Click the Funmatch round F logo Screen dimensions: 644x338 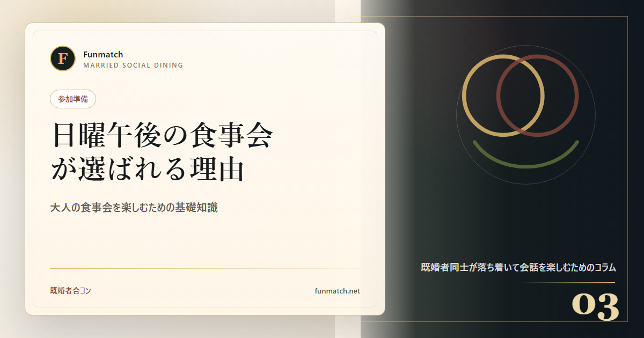point(63,58)
